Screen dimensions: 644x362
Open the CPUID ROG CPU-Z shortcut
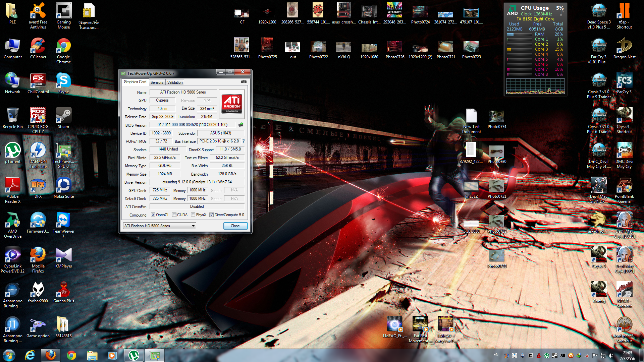38,116
